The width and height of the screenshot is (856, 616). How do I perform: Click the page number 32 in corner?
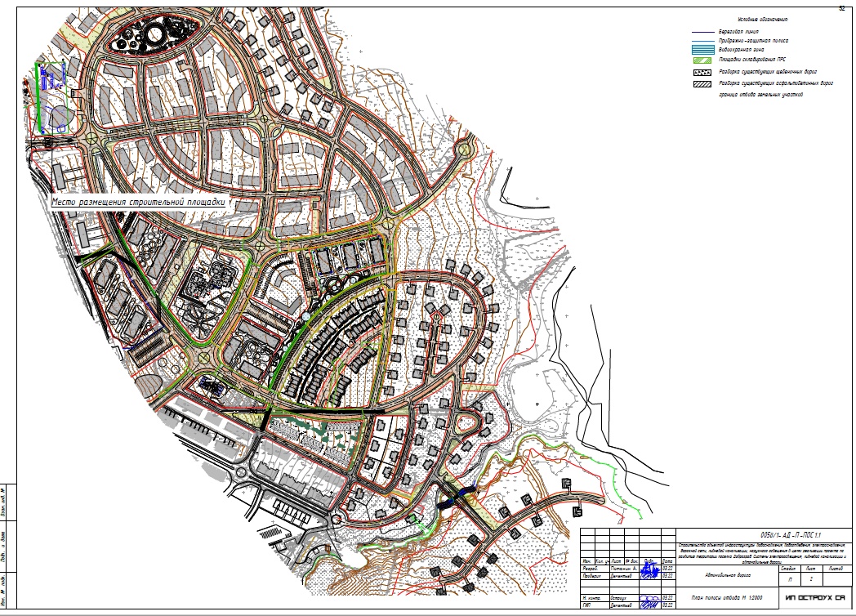click(840, 7)
